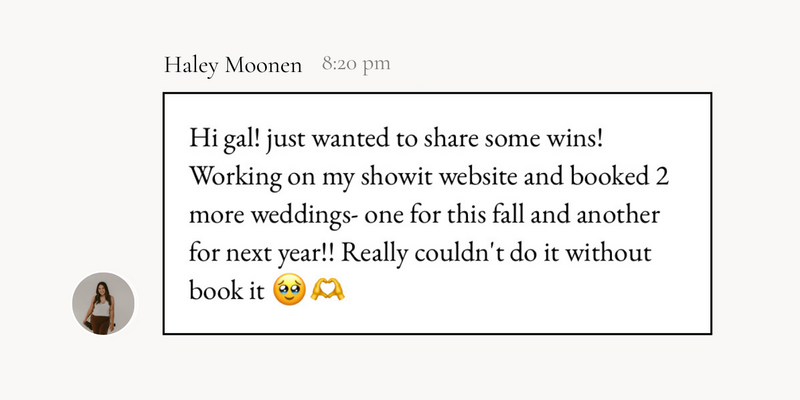Click the word "share" in the first line

[x=451, y=139]
